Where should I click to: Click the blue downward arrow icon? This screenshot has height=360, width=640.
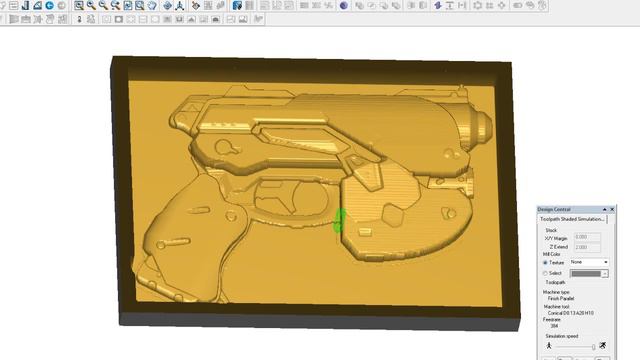tap(438, 6)
